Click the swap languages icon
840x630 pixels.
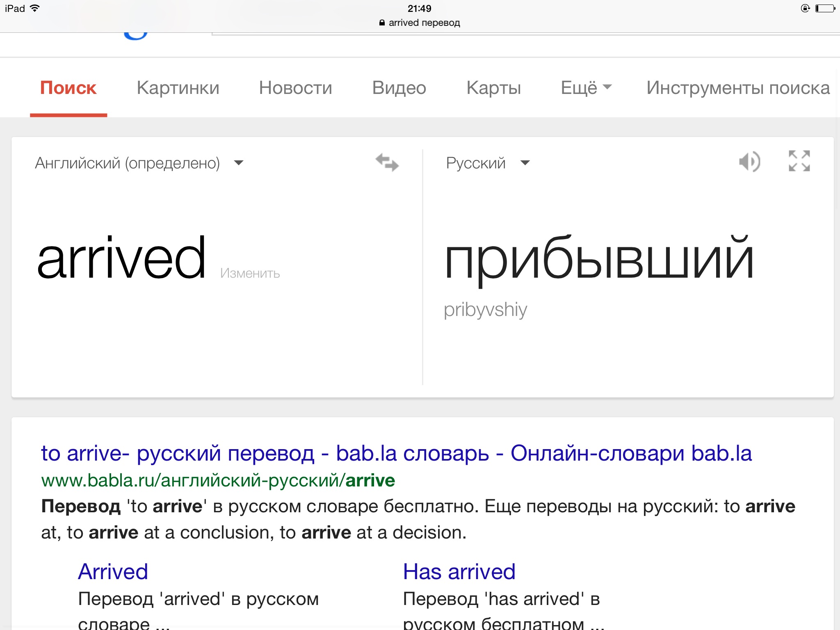pos(386,162)
